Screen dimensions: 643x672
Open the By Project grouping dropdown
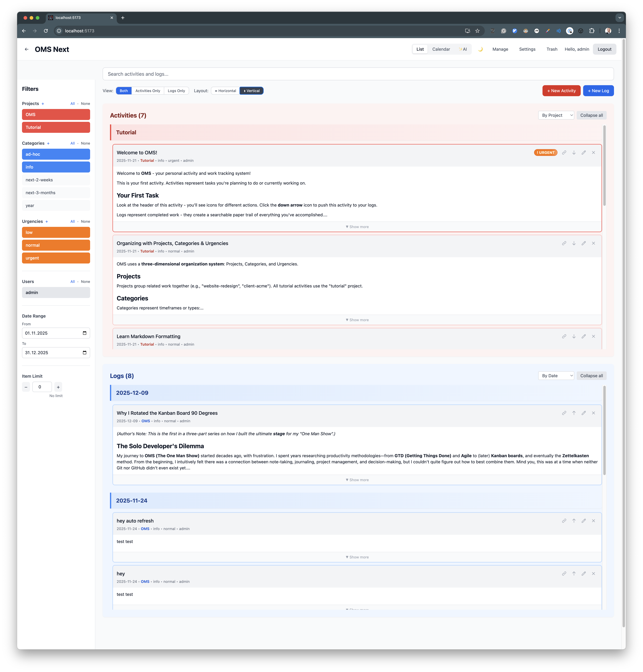(556, 115)
